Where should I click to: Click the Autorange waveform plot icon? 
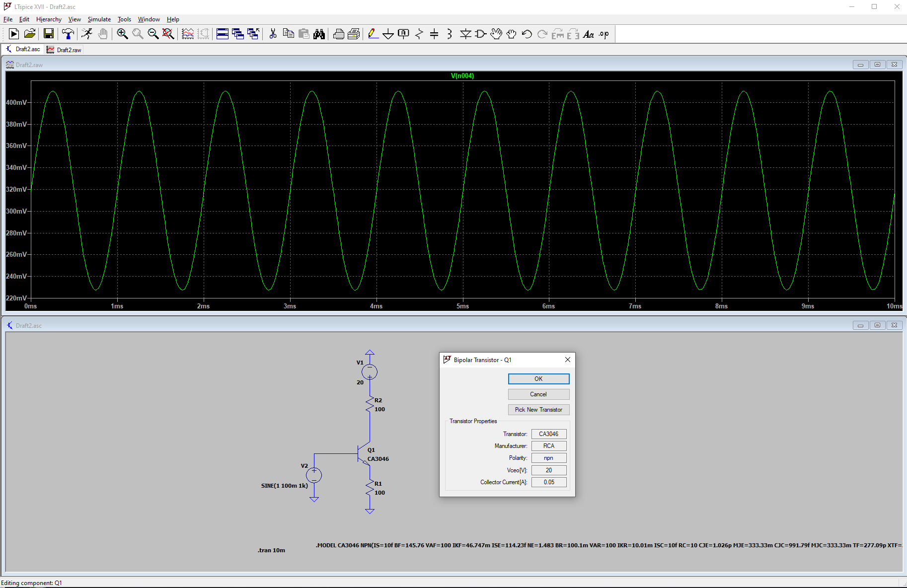(188, 34)
